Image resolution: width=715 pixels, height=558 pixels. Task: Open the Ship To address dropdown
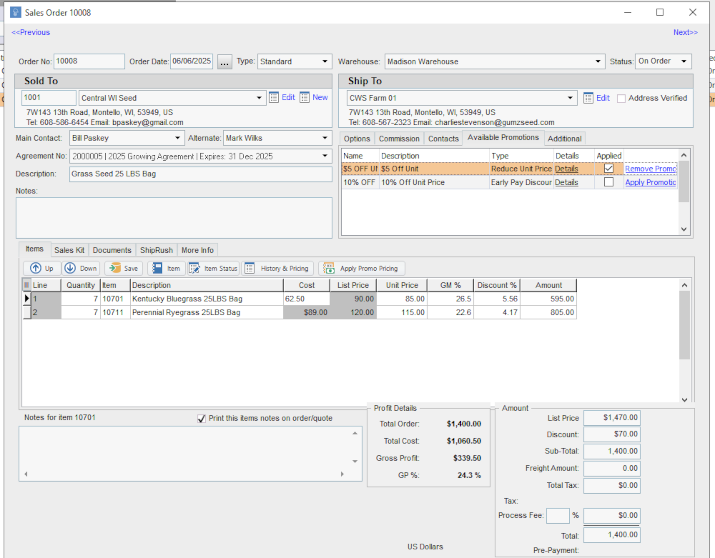(x=570, y=98)
